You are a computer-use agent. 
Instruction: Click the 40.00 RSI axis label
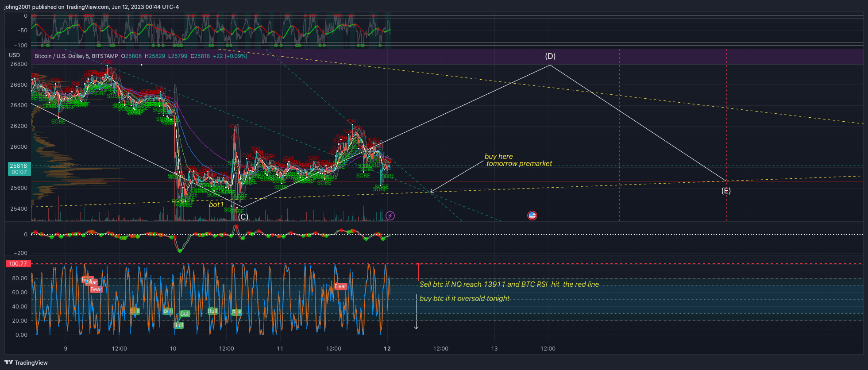[19, 307]
